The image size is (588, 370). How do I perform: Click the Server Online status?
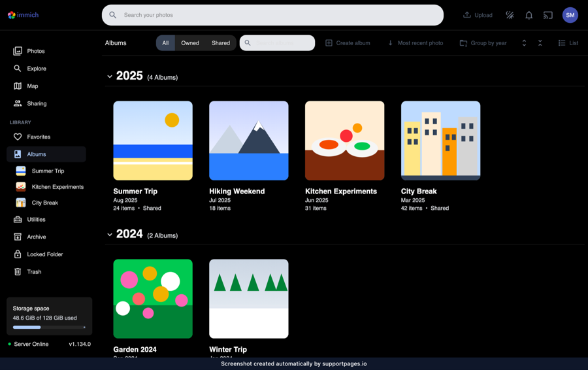(29, 344)
